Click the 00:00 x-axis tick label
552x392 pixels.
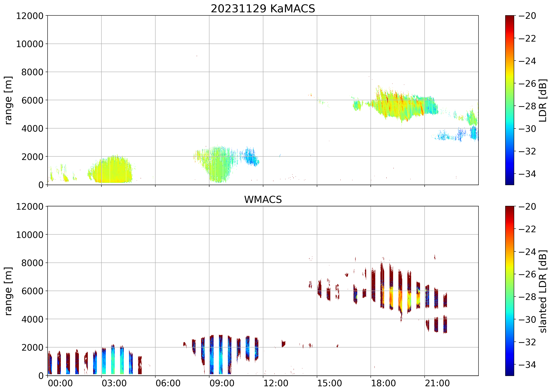[x=60, y=383]
